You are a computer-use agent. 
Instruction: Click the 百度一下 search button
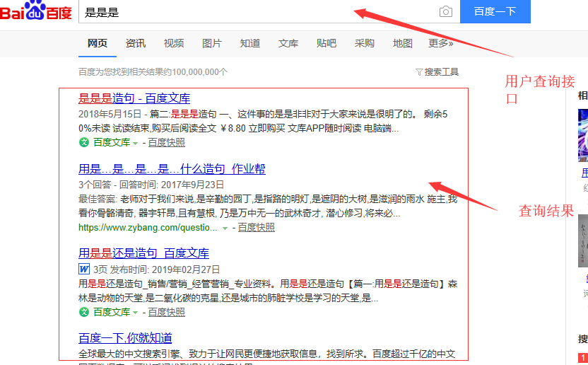click(x=495, y=11)
